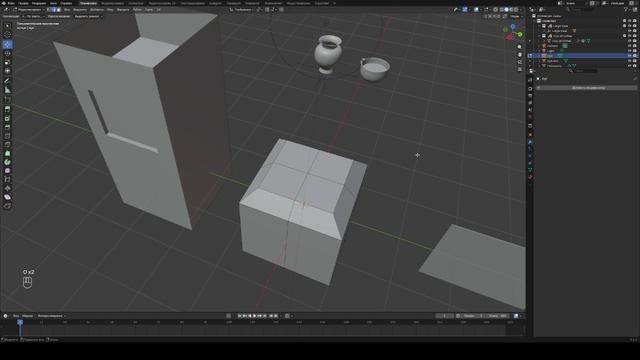Open the orientation default dropdown in tool settings
The height and width of the screenshot is (360, 640).
click(x=33, y=16)
